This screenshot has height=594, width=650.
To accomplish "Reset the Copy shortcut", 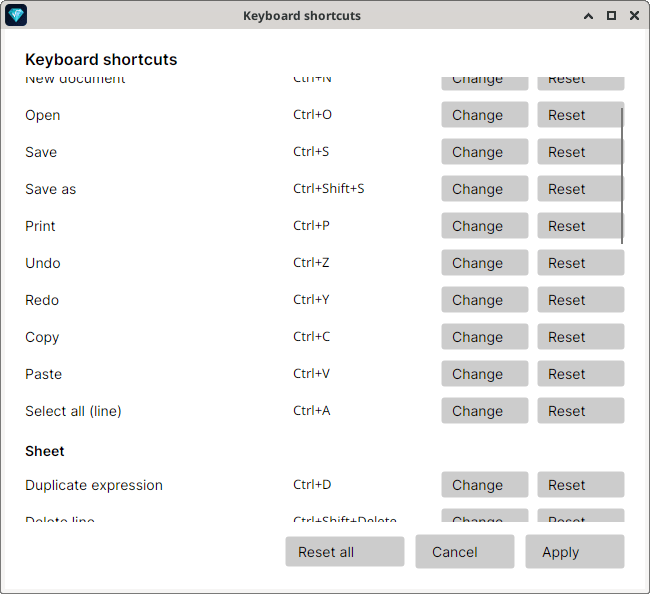I will click(x=581, y=337).
